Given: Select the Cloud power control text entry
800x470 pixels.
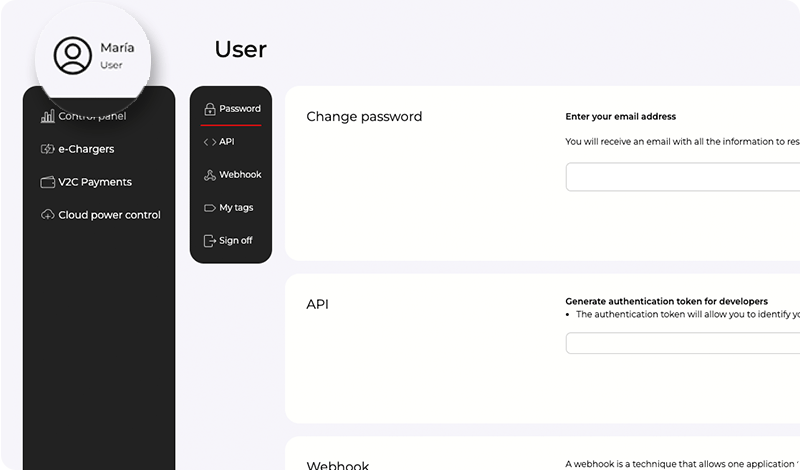Looking at the screenshot, I should (x=109, y=215).
